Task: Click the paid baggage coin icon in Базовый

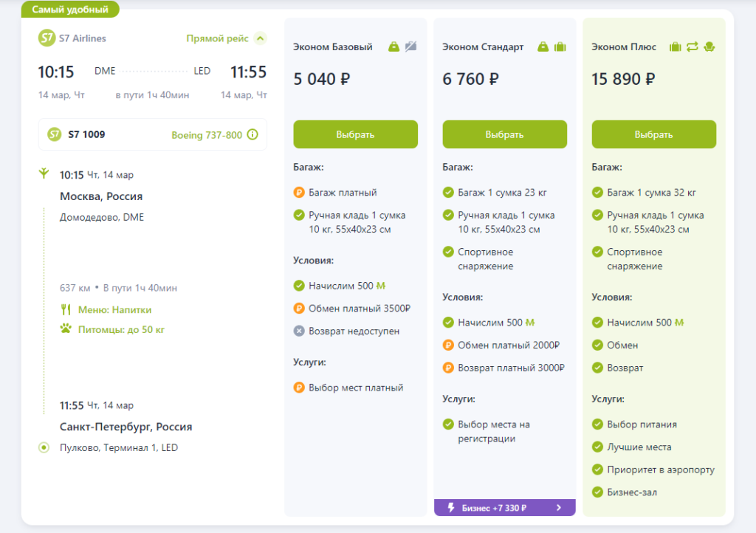Action: [299, 193]
